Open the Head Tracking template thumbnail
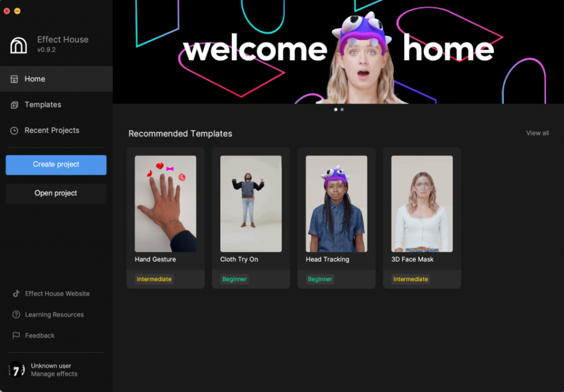The height and width of the screenshot is (392, 564). 337,204
